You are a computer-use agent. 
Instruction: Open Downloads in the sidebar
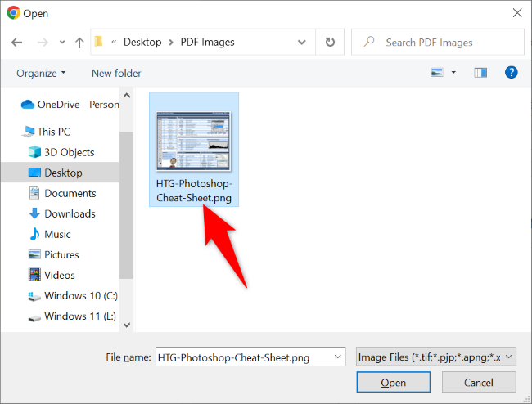coord(62,213)
